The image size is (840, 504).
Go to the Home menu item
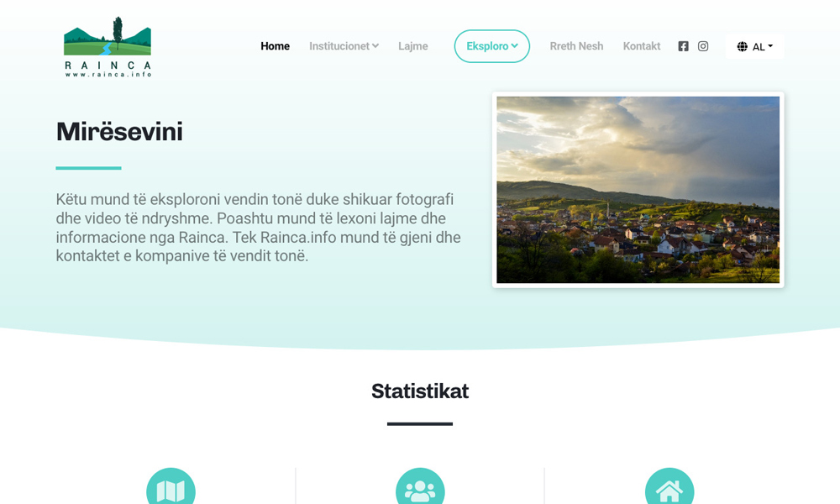pyautogui.click(x=275, y=46)
